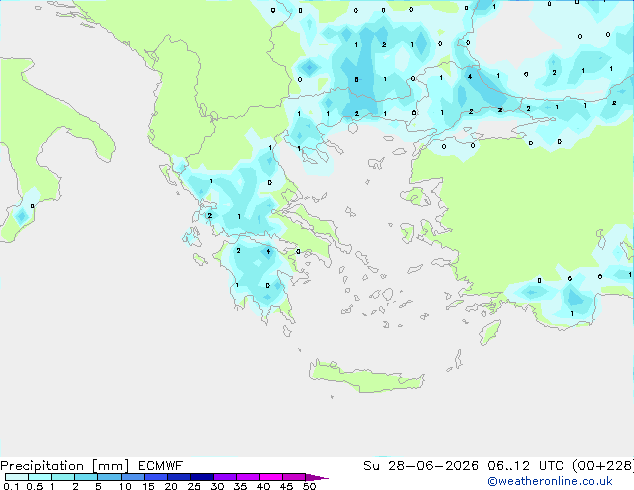Click the '15' legend scale label
The image size is (634, 490).
(148, 486)
